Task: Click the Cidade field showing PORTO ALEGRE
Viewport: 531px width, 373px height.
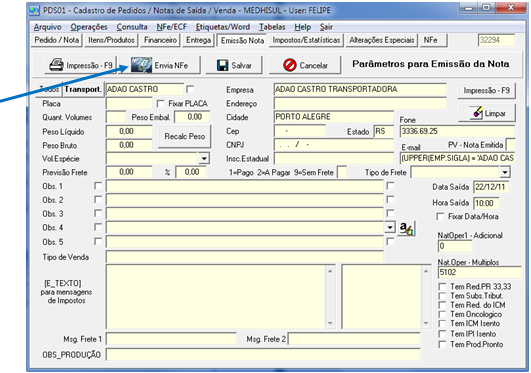Action: point(334,117)
